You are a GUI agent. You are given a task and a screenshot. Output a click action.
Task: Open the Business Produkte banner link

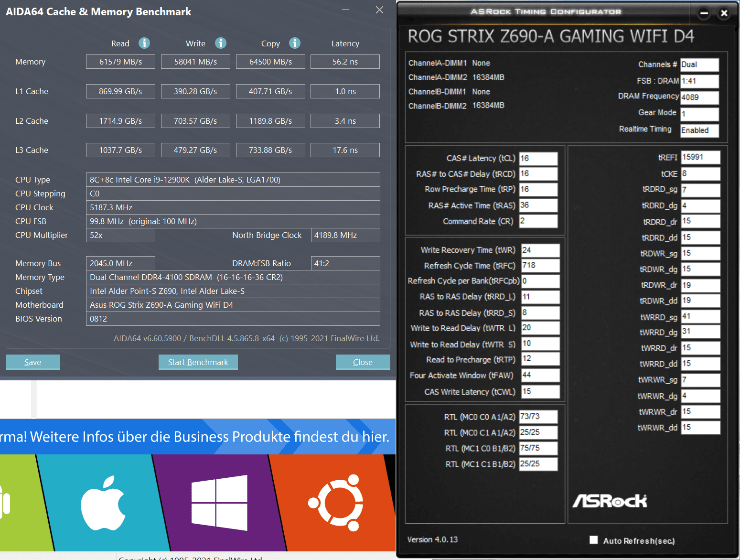pyautogui.click(x=198, y=437)
